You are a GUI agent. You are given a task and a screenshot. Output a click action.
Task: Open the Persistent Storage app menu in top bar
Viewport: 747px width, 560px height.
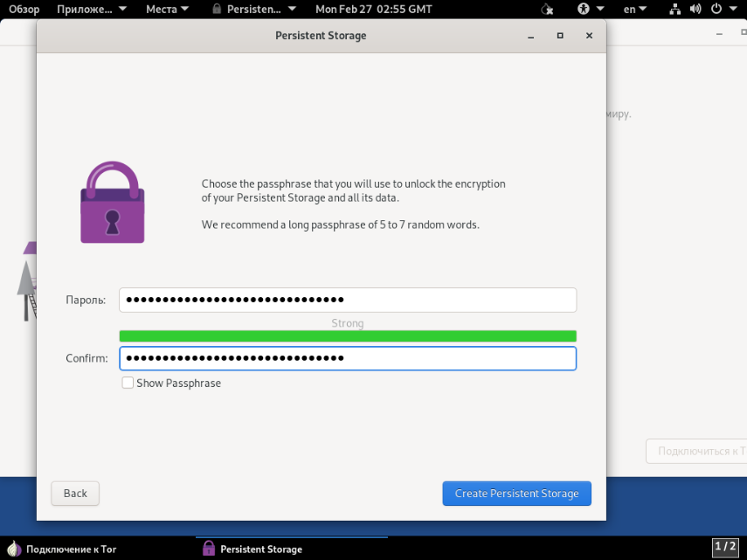[x=254, y=10]
